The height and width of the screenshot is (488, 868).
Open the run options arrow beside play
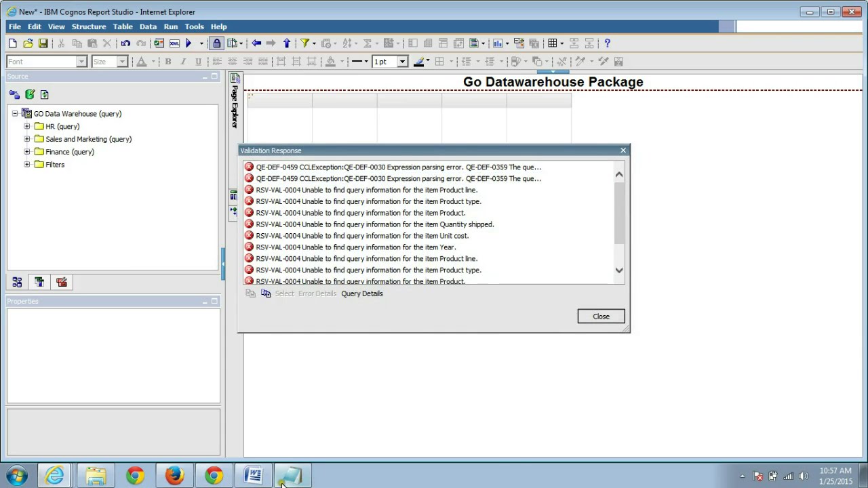point(201,43)
